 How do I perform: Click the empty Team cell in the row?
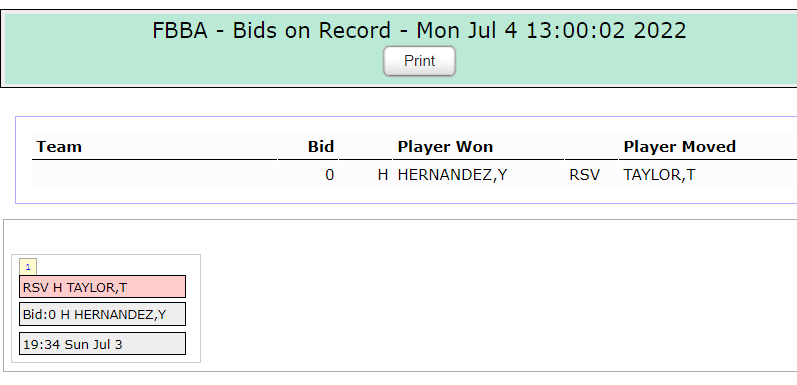[155, 174]
